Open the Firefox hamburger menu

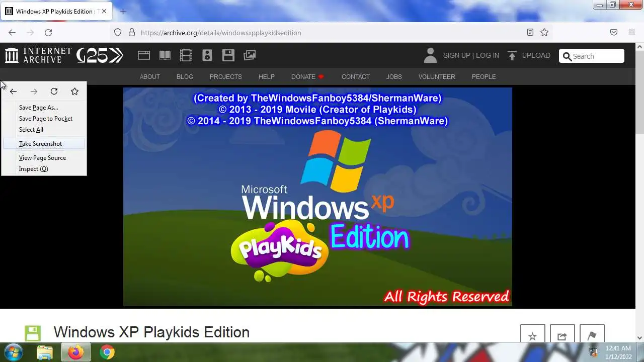632,32
